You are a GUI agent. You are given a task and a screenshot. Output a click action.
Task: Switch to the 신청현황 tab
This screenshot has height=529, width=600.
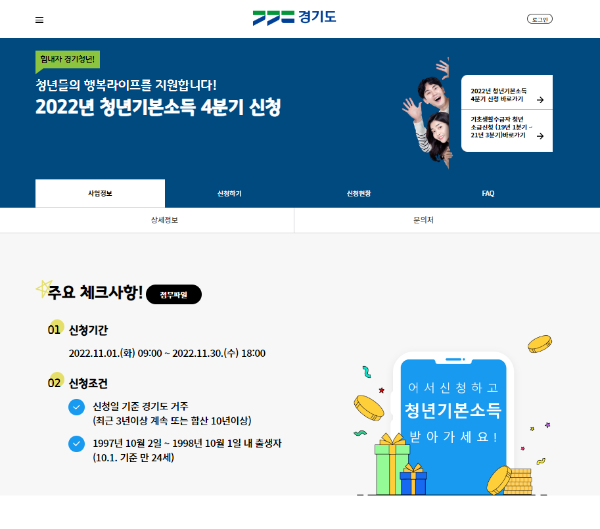[x=359, y=193]
